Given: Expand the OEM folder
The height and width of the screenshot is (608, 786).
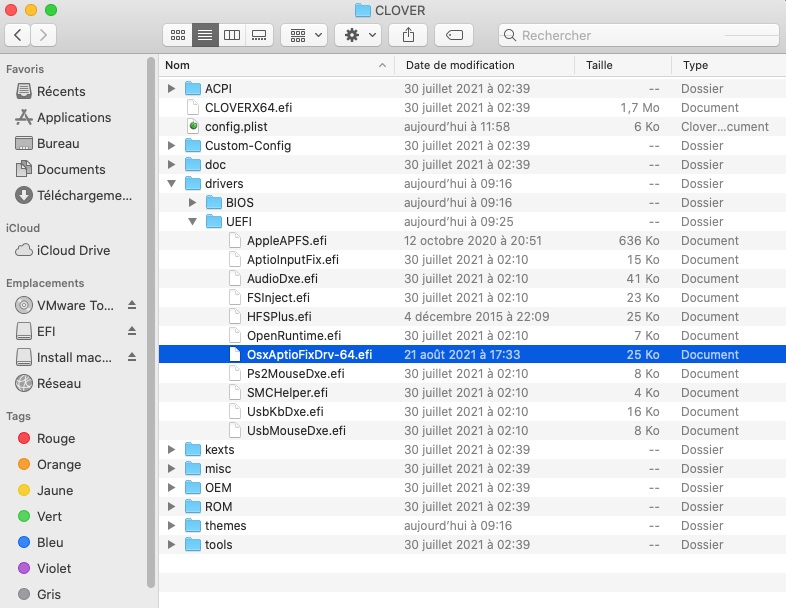Looking at the screenshot, I should point(171,488).
